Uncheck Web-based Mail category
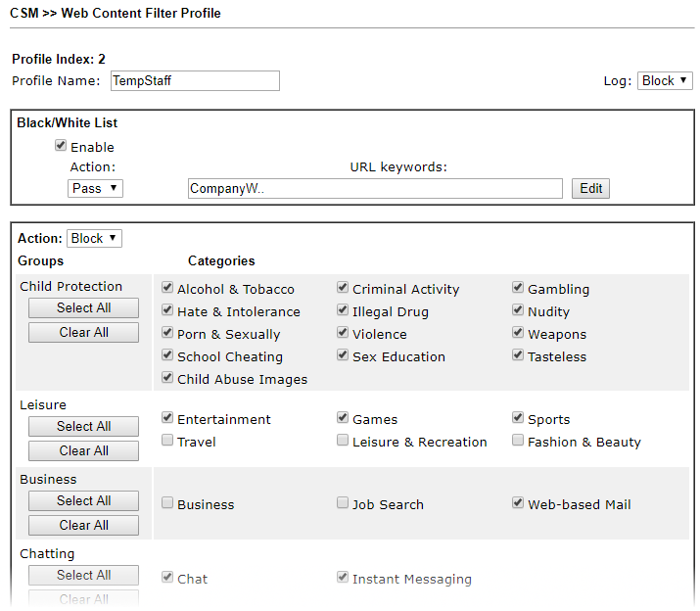Screen dimensions: 700x611 518,504
